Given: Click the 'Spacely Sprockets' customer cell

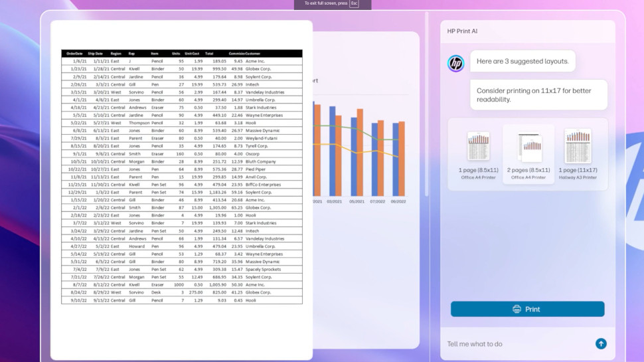Looking at the screenshot, I should coord(264,270).
